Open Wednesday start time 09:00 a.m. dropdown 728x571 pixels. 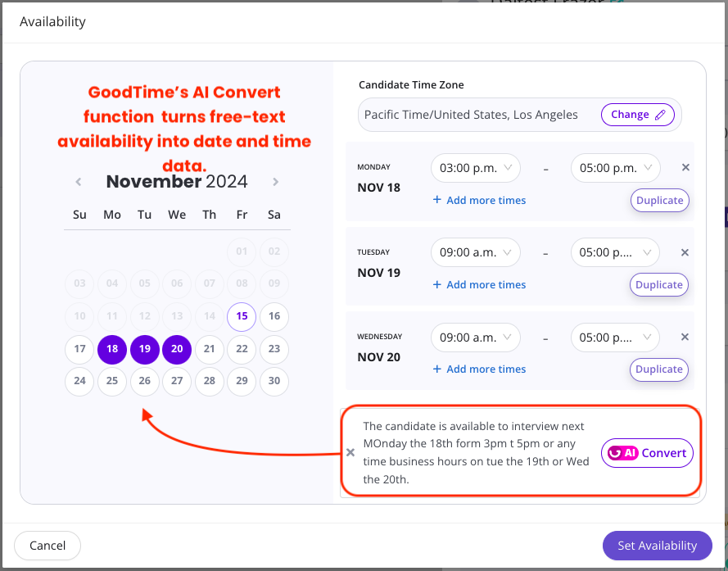476,337
